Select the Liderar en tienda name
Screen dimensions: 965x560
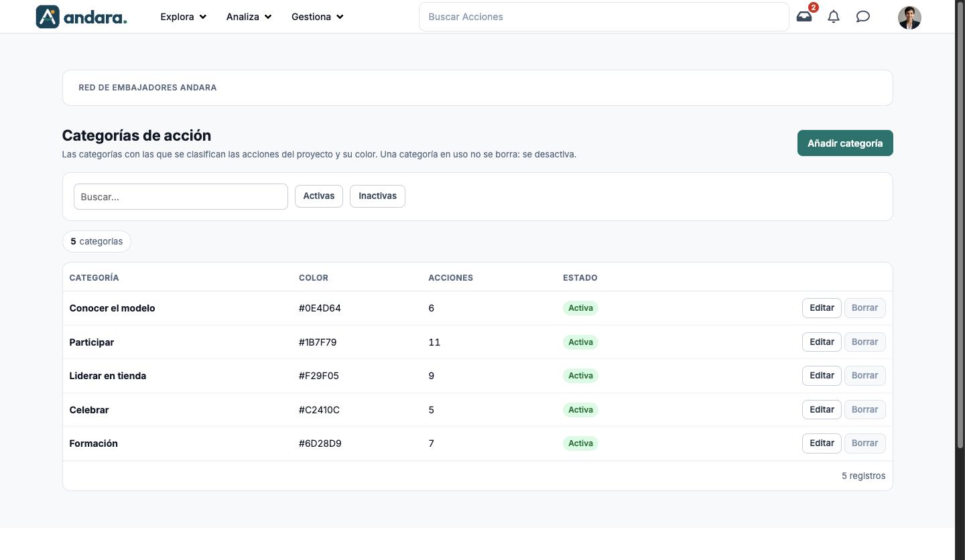[108, 376]
